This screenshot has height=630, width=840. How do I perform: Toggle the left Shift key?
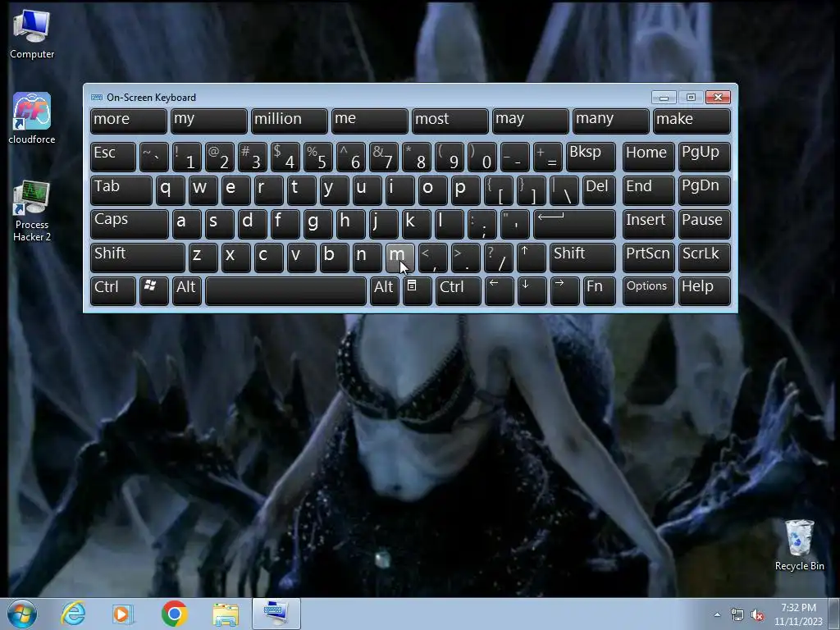pos(138,258)
